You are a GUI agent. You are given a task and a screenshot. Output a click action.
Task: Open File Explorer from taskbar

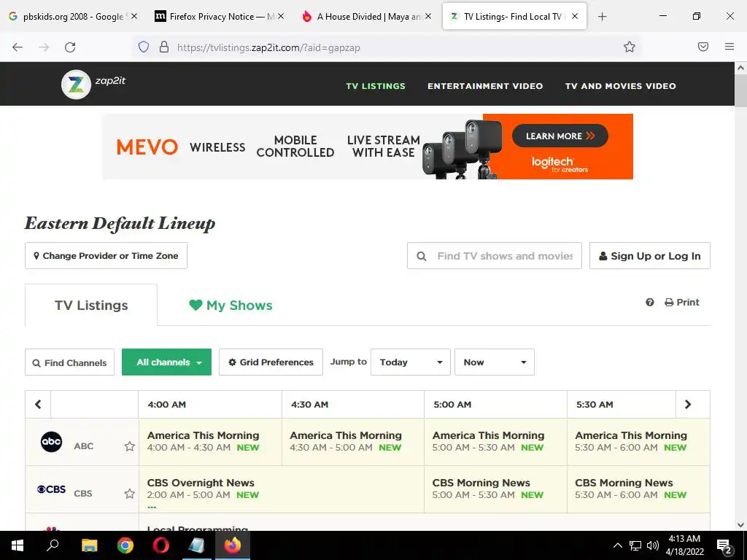[89, 545]
